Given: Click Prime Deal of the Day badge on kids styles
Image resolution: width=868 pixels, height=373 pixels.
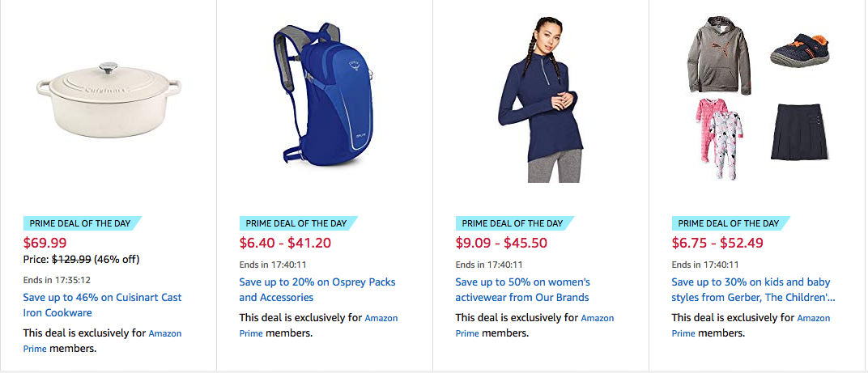Looking at the screenshot, I should tap(728, 223).
